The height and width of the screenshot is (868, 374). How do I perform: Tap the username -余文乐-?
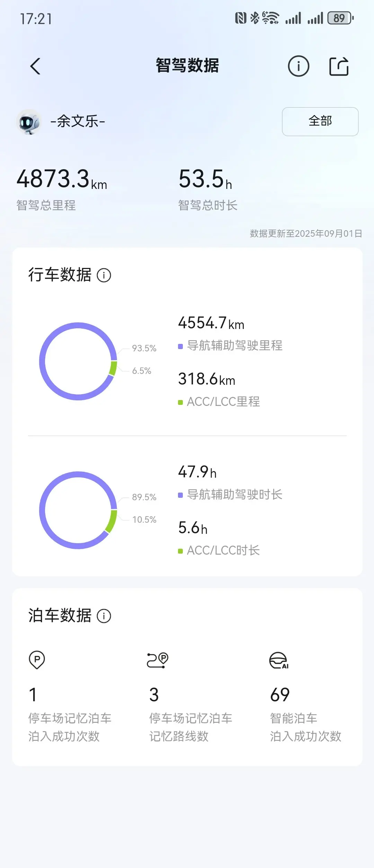click(x=78, y=121)
